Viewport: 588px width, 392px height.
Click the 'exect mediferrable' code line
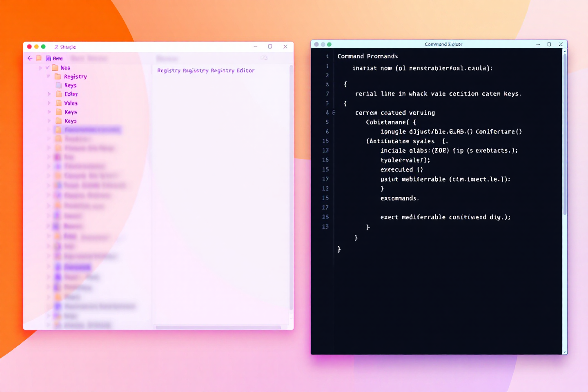tap(445, 217)
